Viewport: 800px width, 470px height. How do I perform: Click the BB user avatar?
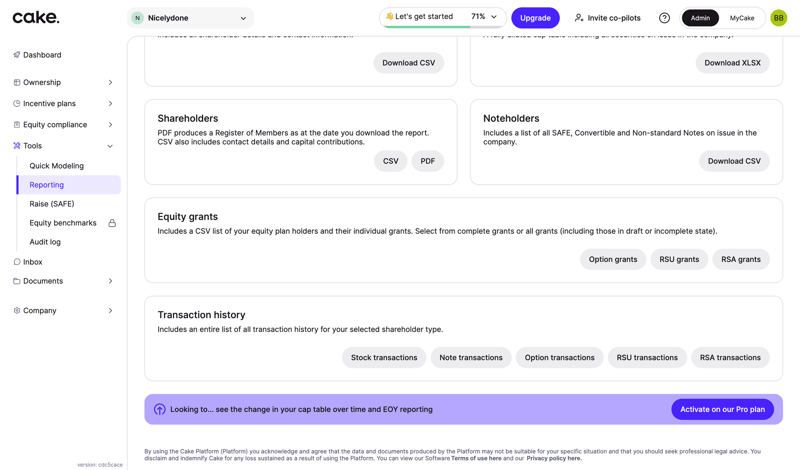pos(778,18)
